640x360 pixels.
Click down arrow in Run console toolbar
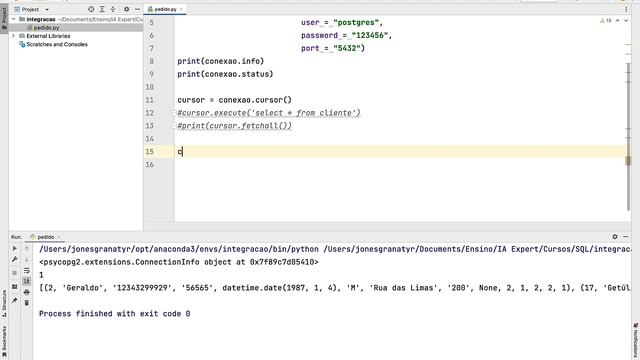(x=27, y=260)
